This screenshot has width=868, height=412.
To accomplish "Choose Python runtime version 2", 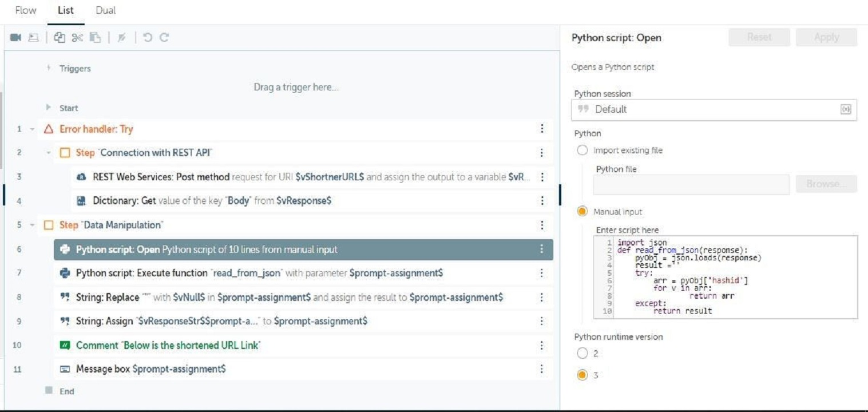I will [x=582, y=354].
